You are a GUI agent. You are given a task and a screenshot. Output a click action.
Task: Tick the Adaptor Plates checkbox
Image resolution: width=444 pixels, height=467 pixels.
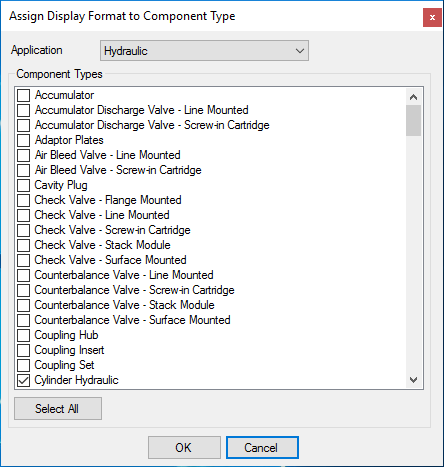pyautogui.click(x=23, y=140)
